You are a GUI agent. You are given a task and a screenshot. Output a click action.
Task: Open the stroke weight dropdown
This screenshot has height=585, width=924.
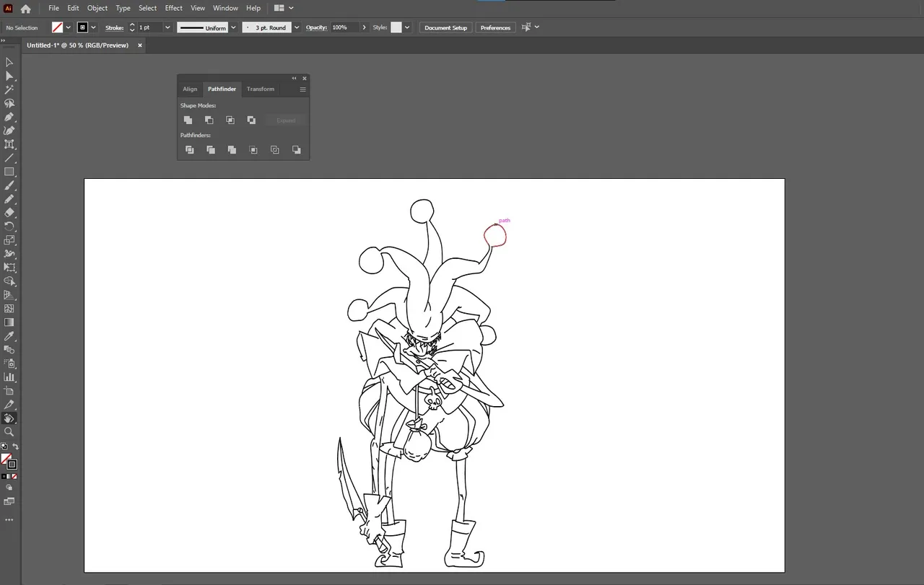click(167, 27)
